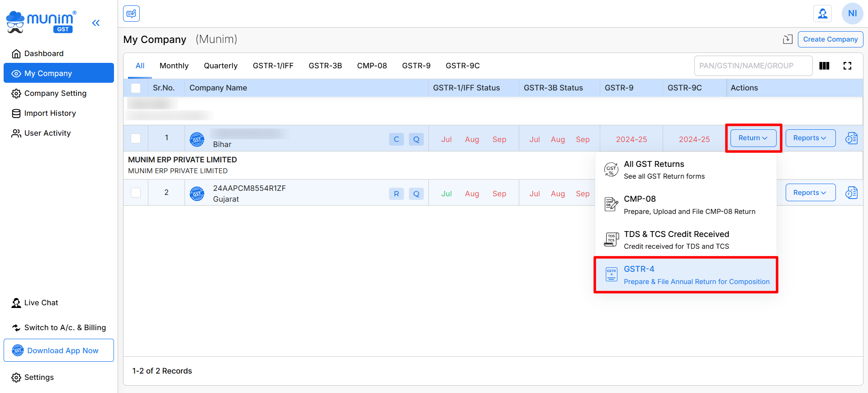Click the Q tag on Gujarat row

click(x=416, y=194)
